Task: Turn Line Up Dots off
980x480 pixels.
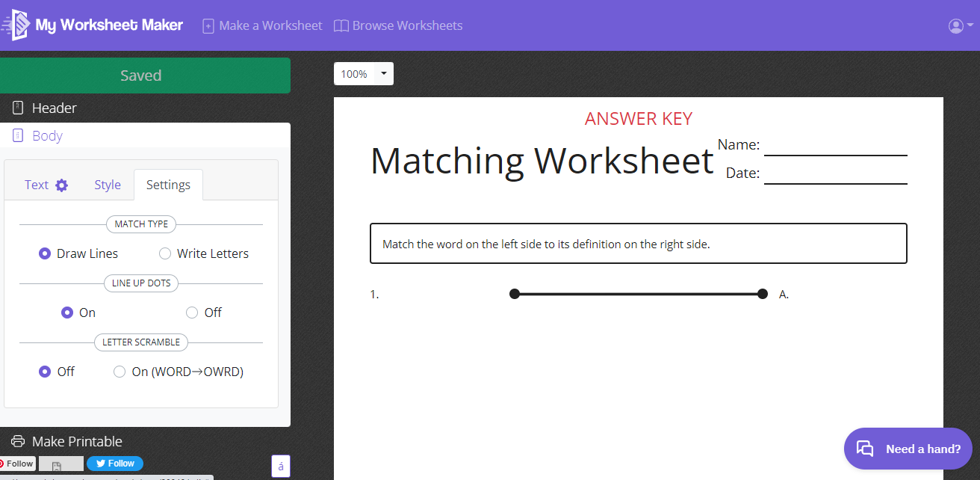Action: (191, 312)
